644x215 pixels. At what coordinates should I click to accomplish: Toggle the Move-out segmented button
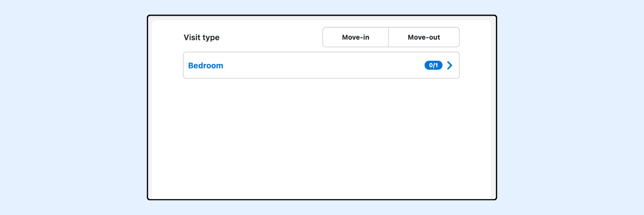[x=424, y=37]
